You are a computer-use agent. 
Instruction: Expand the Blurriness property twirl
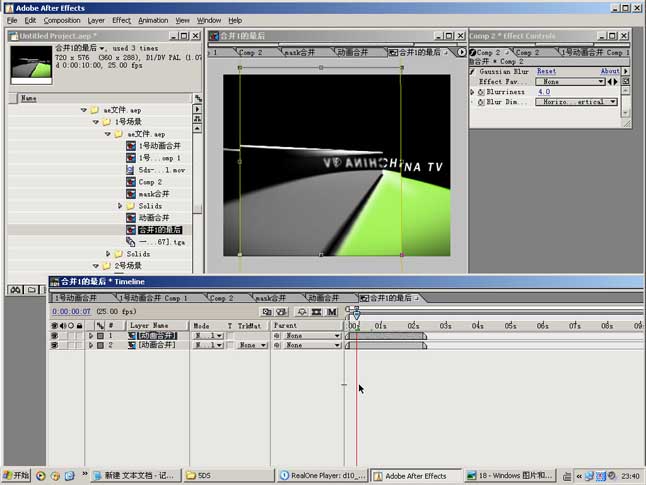coord(472,92)
